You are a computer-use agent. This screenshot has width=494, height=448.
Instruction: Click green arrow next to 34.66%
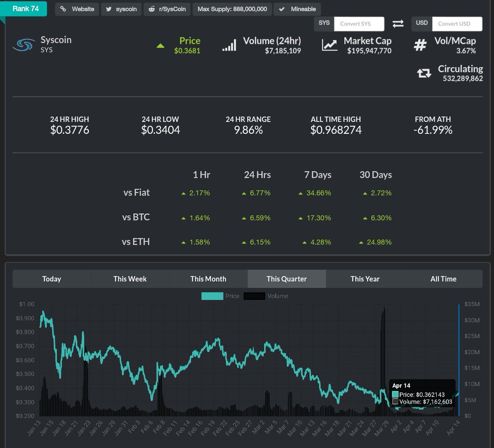301,193
